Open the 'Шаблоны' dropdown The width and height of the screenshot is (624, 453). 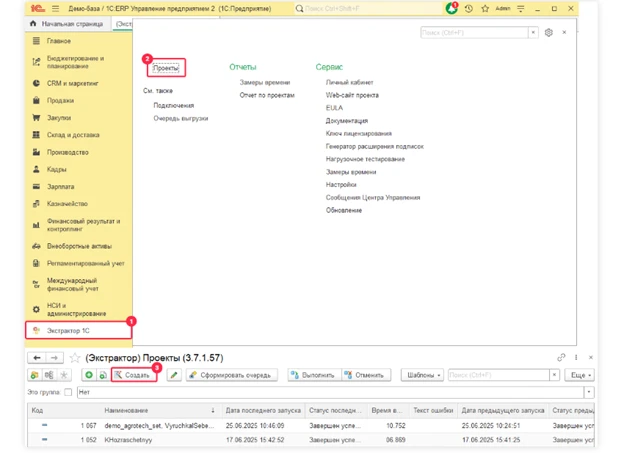point(424,375)
